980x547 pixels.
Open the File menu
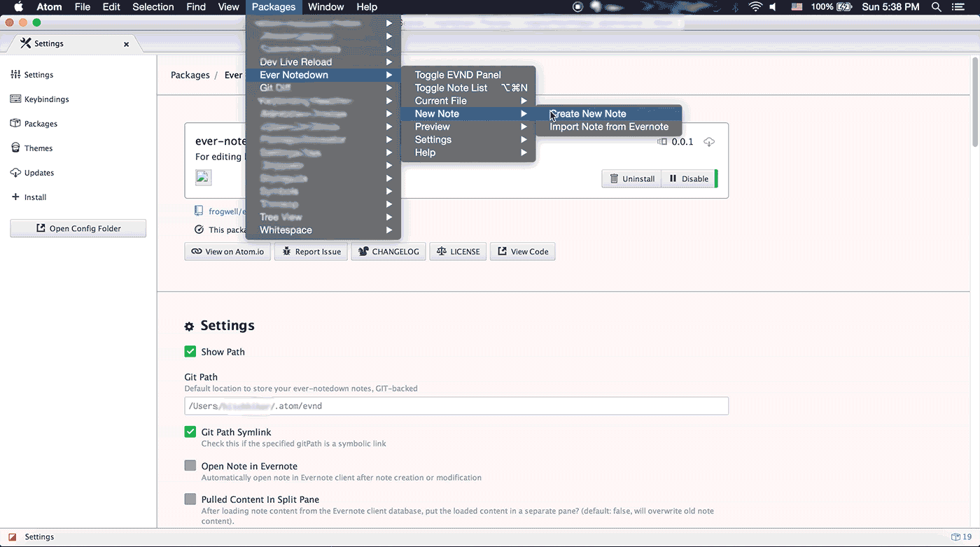click(83, 7)
